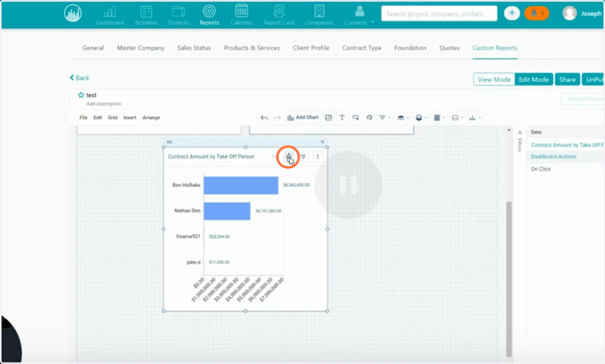This screenshot has height=364, width=605.
Task: Open the Insert menu
Action: (130, 117)
